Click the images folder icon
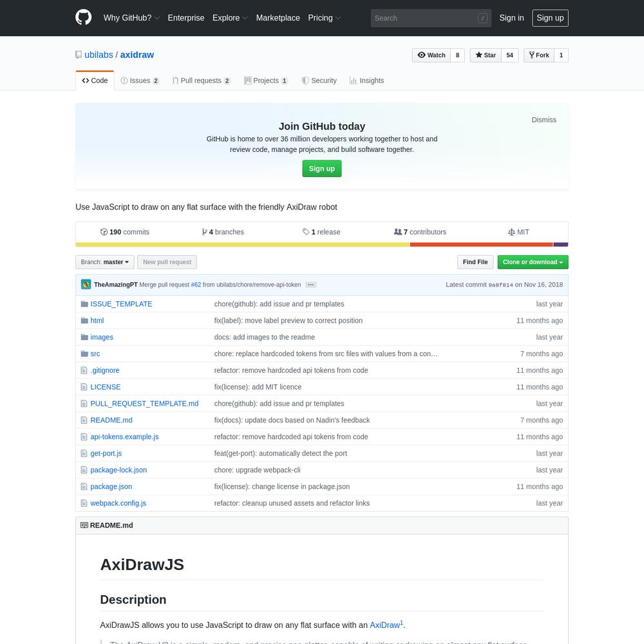This screenshot has height=644, width=644. coord(84,337)
